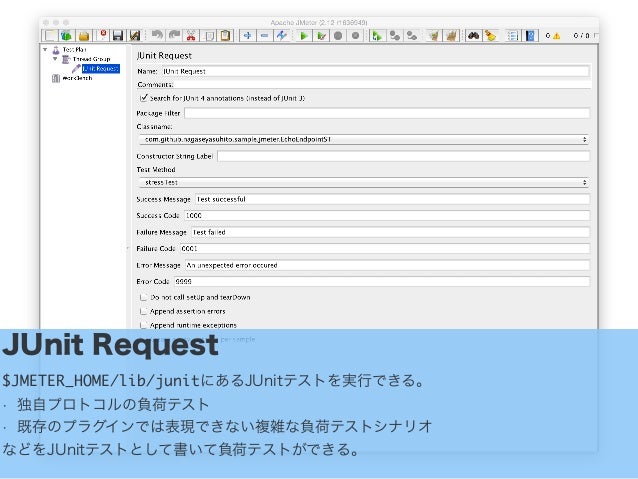The height and width of the screenshot is (479, 638).
Task: Click the Paste clipboard icon
Action: [225, 36]
